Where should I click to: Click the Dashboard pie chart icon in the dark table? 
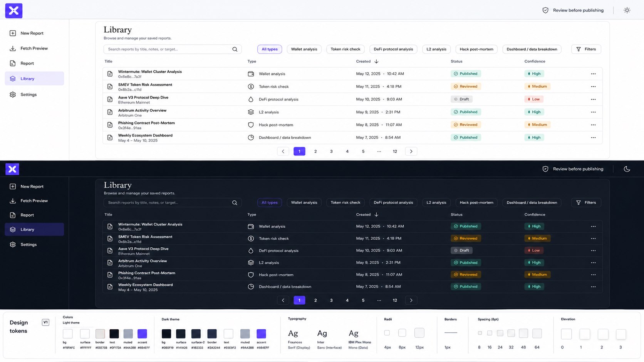[251, 287]
